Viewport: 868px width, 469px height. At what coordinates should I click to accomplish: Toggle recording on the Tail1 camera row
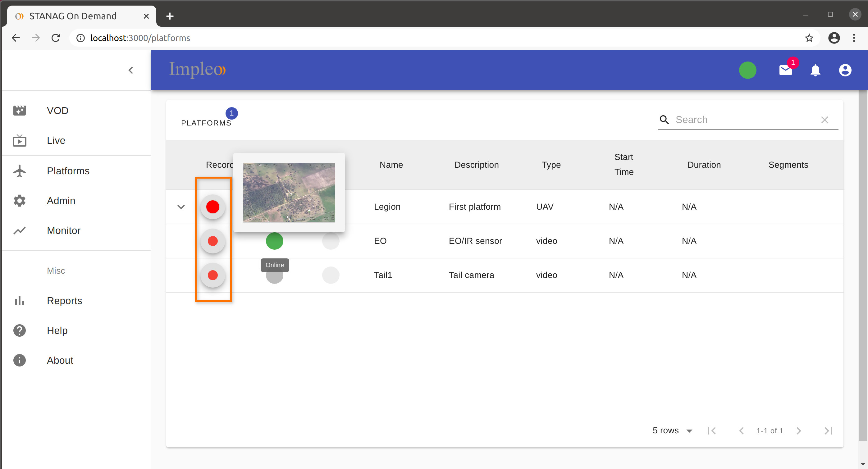tap(212, 275)
